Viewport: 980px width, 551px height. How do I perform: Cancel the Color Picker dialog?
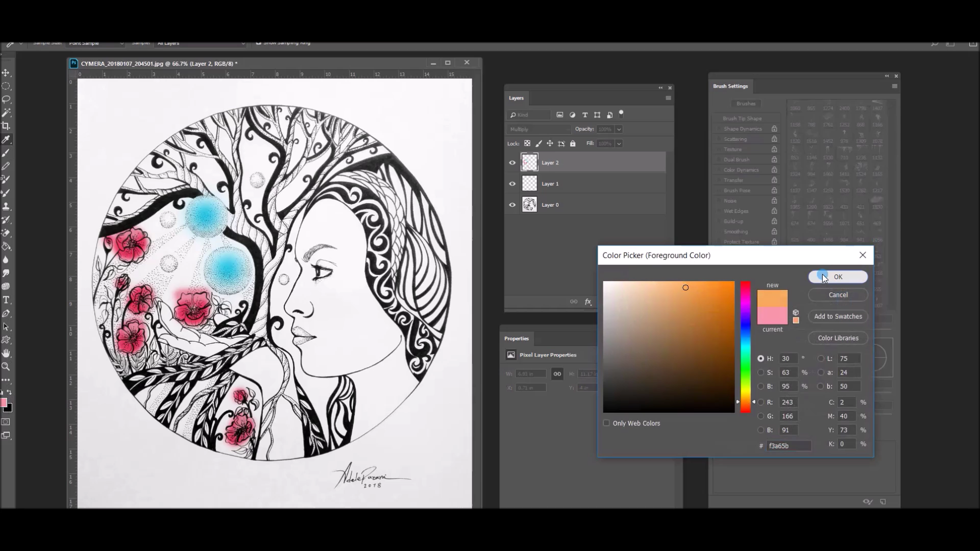click(838, 295)
